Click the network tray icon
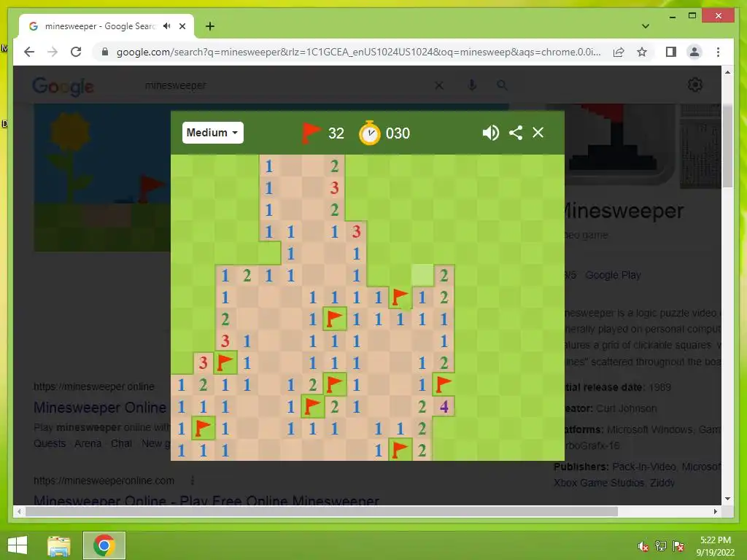 (x=661, y=545)
